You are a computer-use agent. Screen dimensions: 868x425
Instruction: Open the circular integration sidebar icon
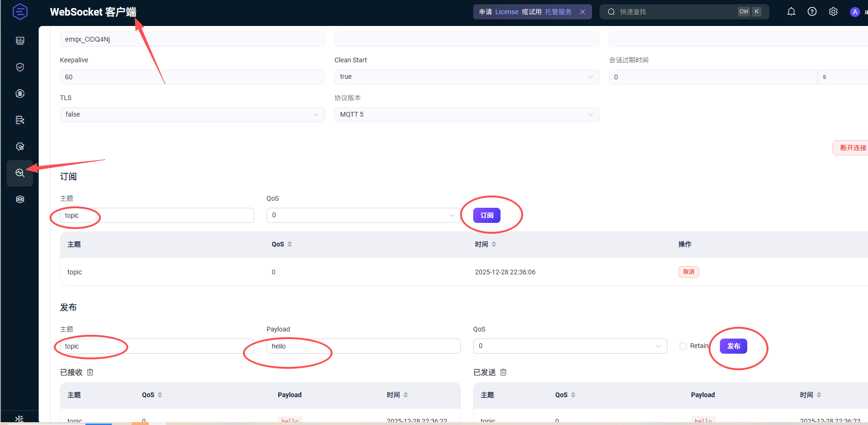(x=20, y=93)
